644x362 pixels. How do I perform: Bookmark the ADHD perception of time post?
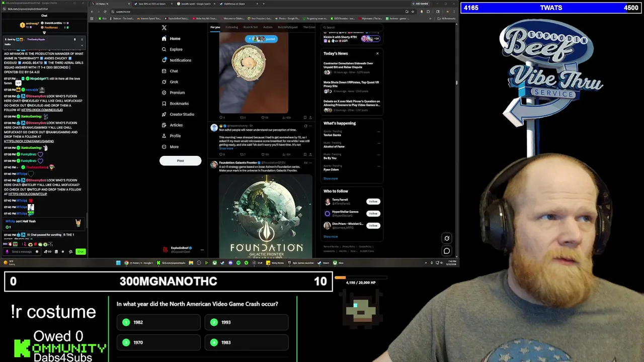point(305,154)
